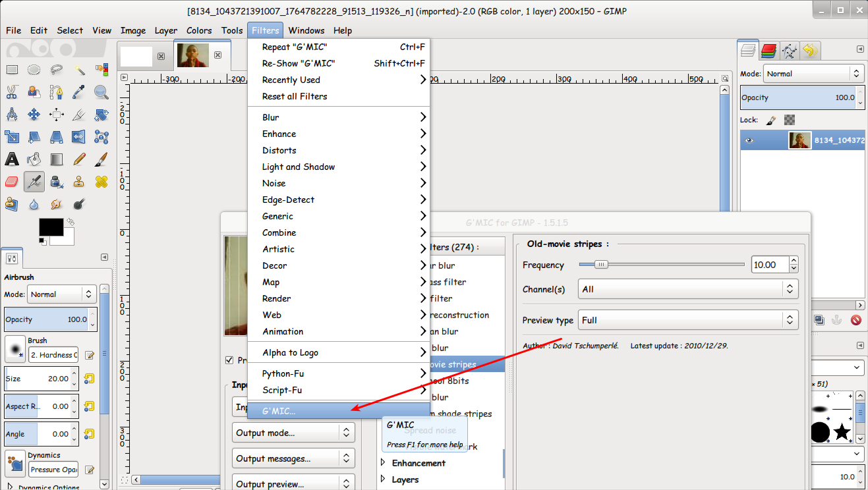Select the Paths tool
This screenshot has height=490, width=868.
pyautogui.click(x=57, y=92)
